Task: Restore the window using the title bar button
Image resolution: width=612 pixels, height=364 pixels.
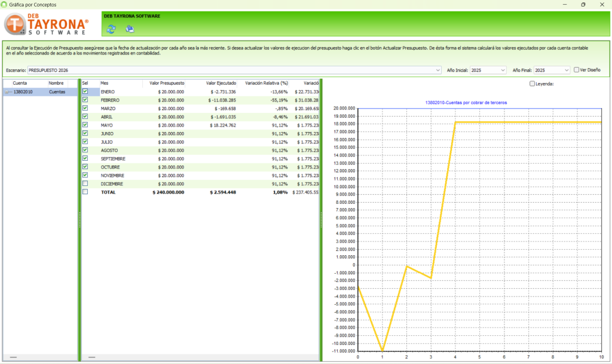Action: tap(583, 4)
